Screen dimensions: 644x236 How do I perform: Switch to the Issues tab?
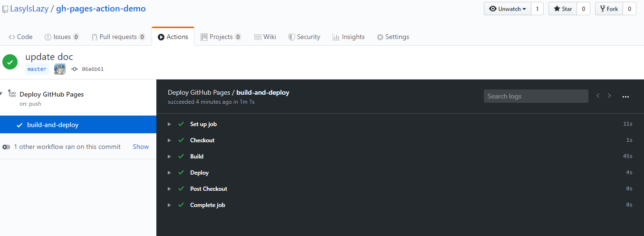pyautogui.click(x=62, y=37)
